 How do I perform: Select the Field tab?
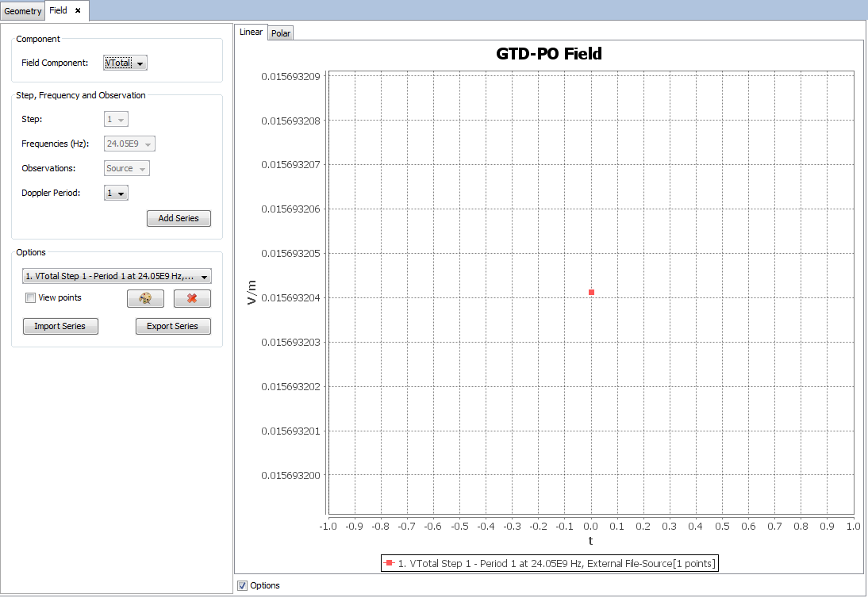point(59,10)
